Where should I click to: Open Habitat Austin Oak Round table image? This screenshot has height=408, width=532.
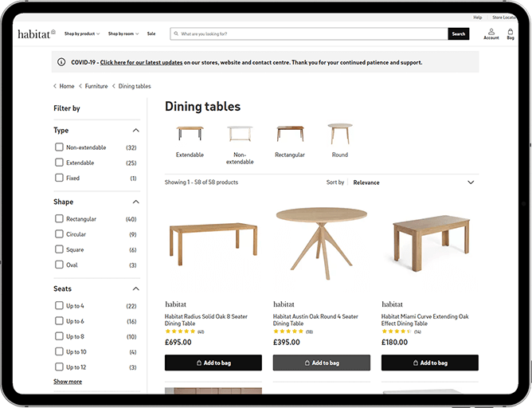click(321, 245)
